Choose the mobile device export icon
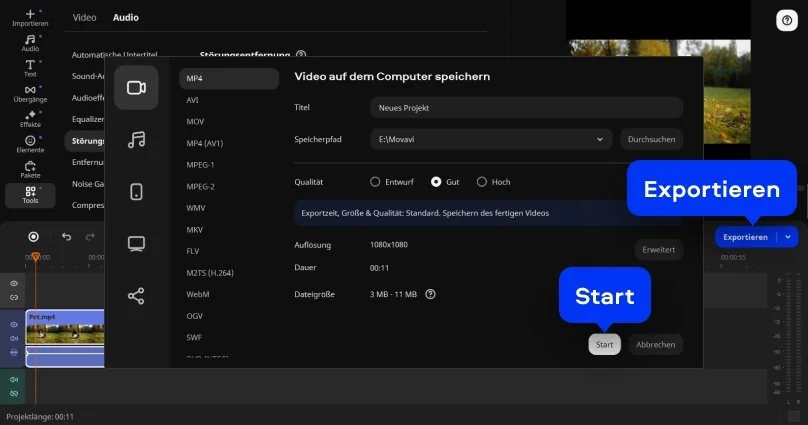This screenshot has height=425, width=808. [x=136, y=192]
